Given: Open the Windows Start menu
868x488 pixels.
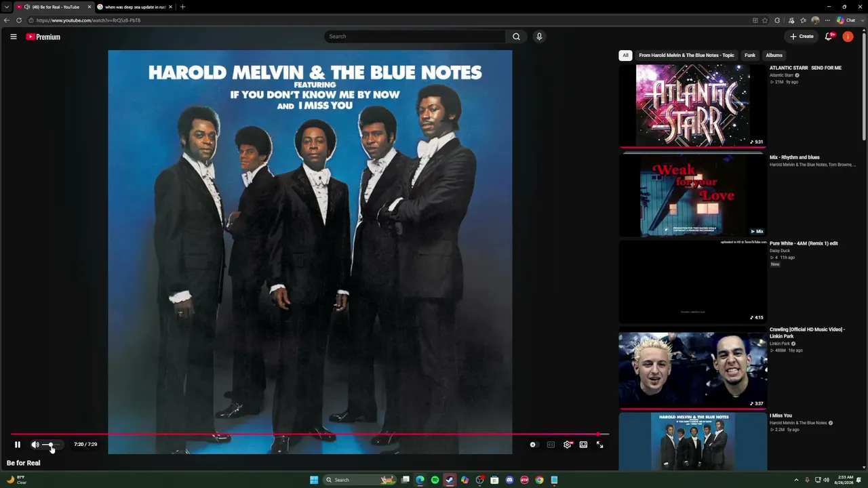Looking at the screenshot, I should point(314,480).
